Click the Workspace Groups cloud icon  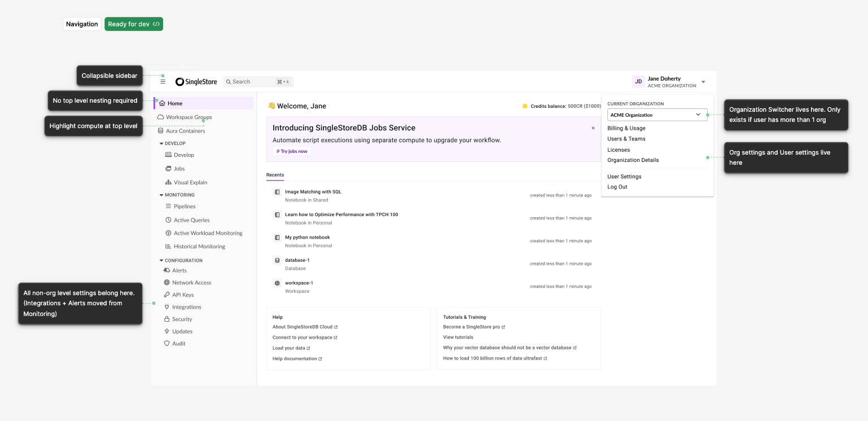pos(160,117)
